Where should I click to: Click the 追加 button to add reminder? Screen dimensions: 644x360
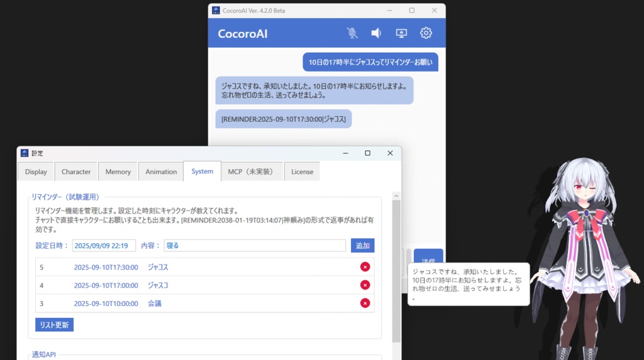click(363, 246)
